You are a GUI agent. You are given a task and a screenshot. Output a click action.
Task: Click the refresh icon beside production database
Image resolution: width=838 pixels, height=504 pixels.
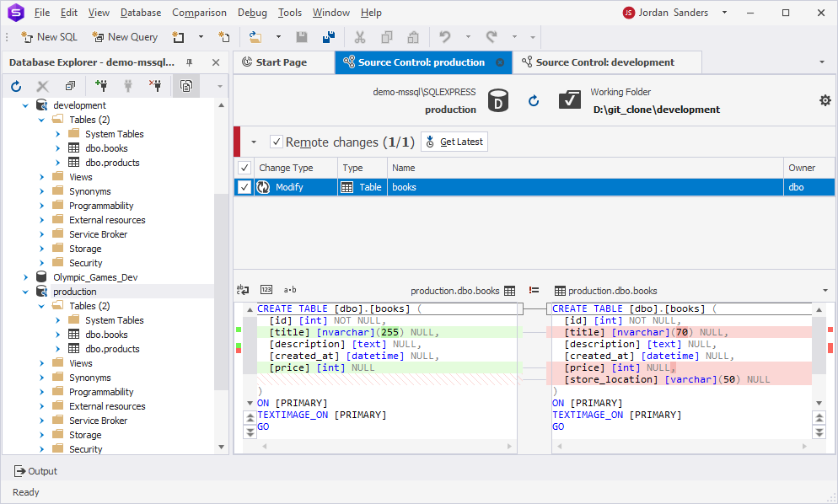click(534, 101)
